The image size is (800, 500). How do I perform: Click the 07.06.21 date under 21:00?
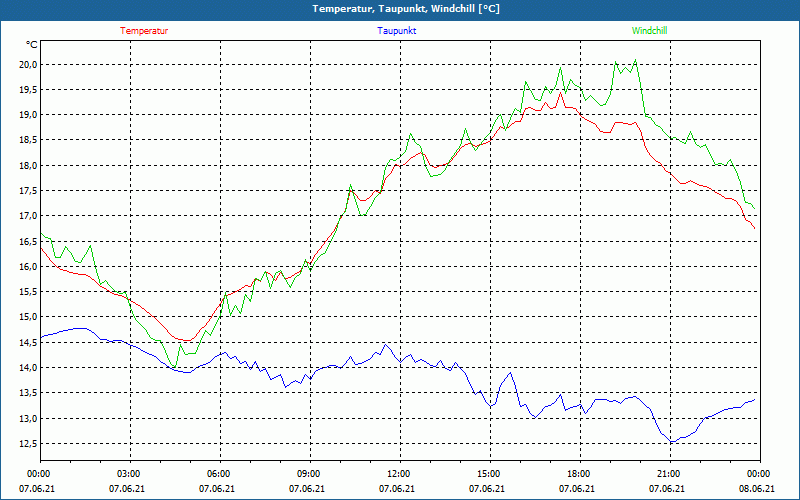(667, 489)
